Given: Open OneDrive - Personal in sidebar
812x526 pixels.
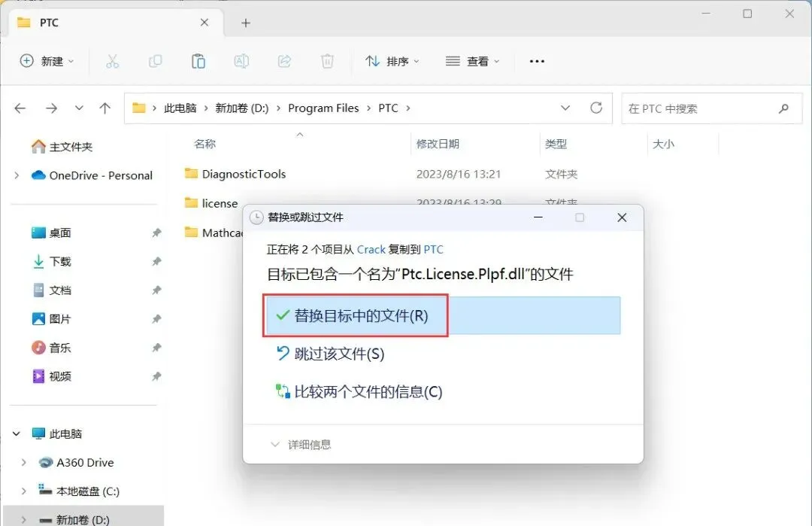Looking at the screenshot, I should pos(92,175).
